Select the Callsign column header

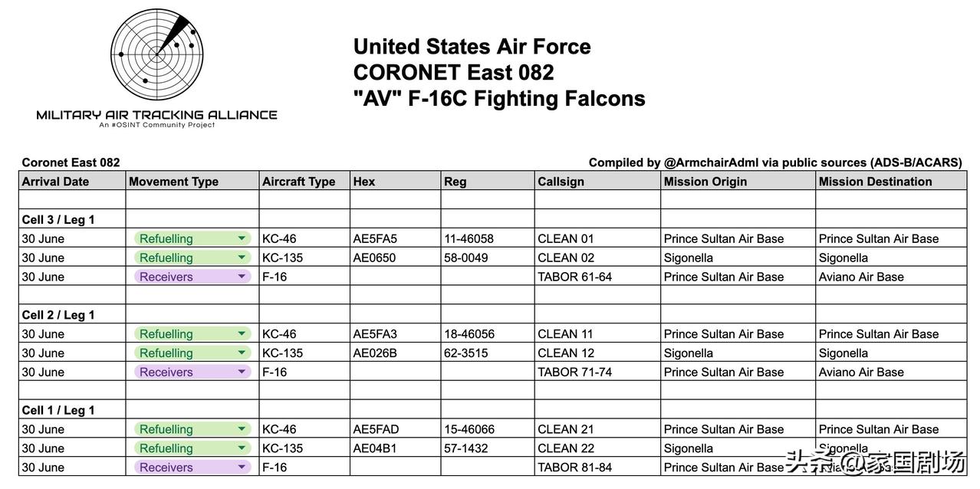click(x=598, y=181)
